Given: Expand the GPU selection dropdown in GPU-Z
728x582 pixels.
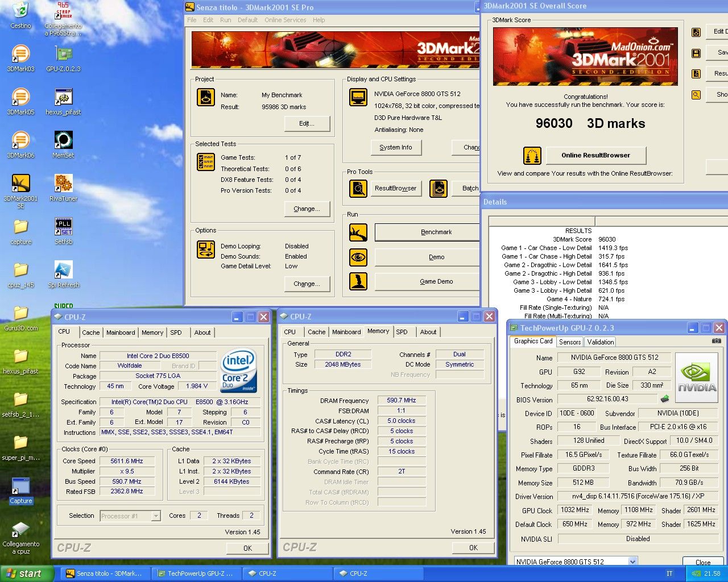Looking at the screenshot, I should 632,562.
